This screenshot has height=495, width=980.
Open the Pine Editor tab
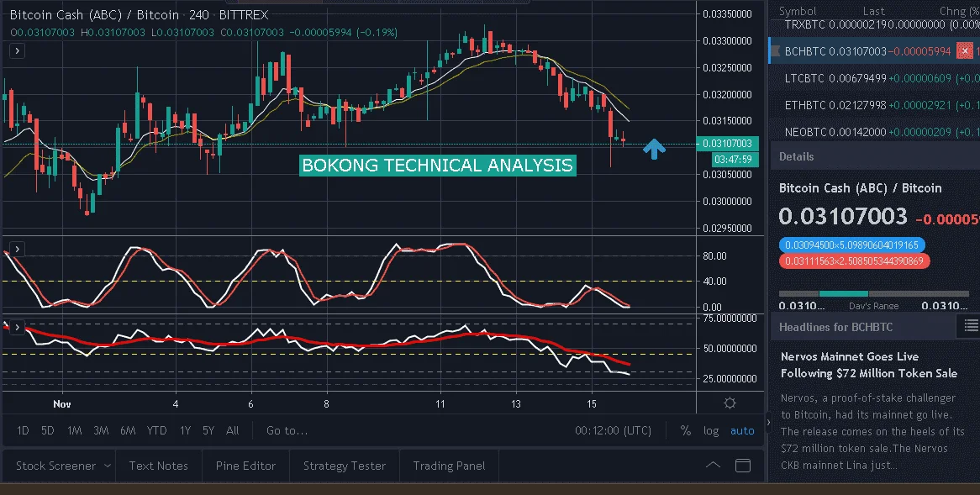245,466
